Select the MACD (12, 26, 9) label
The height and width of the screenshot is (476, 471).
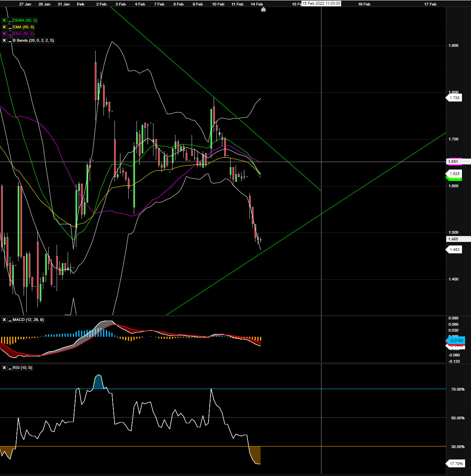(x=28, y=320)
